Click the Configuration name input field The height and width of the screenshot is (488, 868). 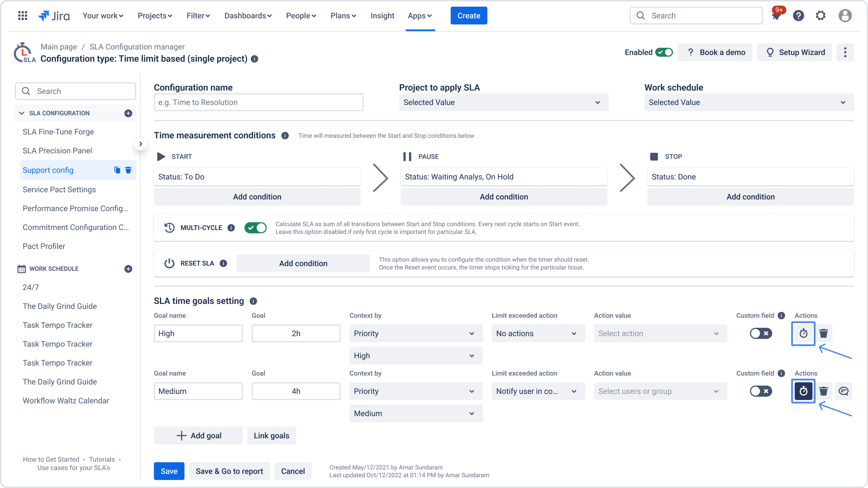click(x=258, y=102)
